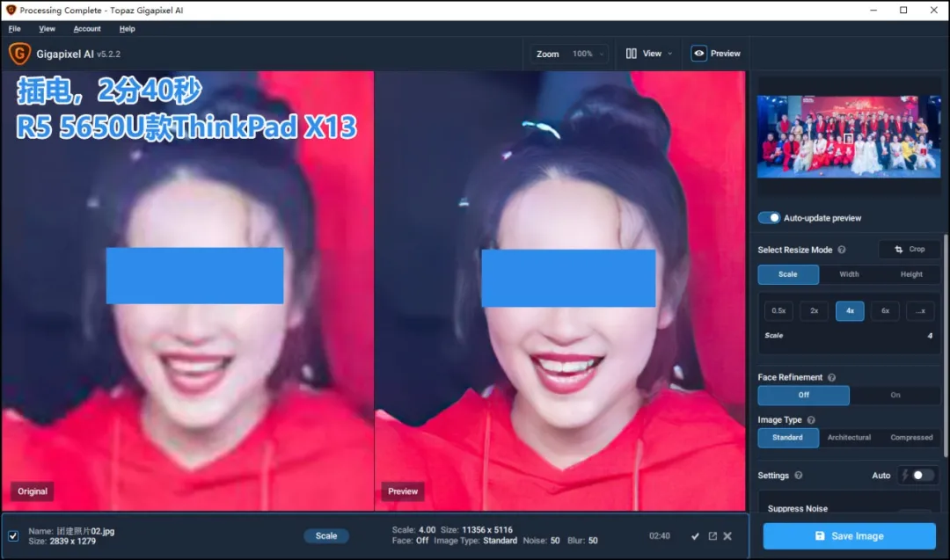950x560 pixels.
Task: Remove image with the X icon
Action: (727, 536)
